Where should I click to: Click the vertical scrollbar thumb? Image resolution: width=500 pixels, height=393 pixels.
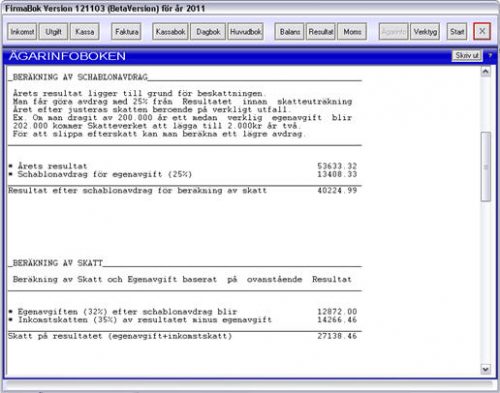click(x=486, y=167)
